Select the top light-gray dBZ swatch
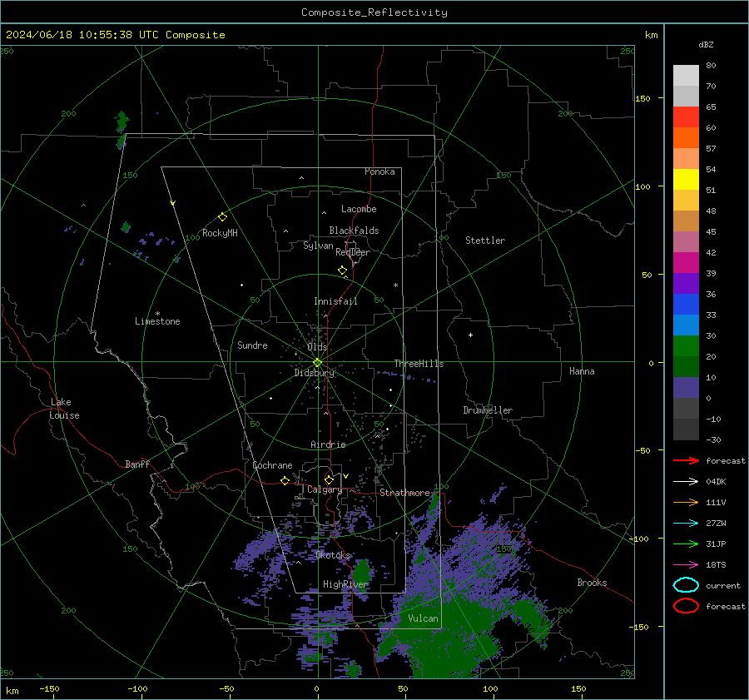Viewport: 749px width, 700px height. click(x=686, y=75)
